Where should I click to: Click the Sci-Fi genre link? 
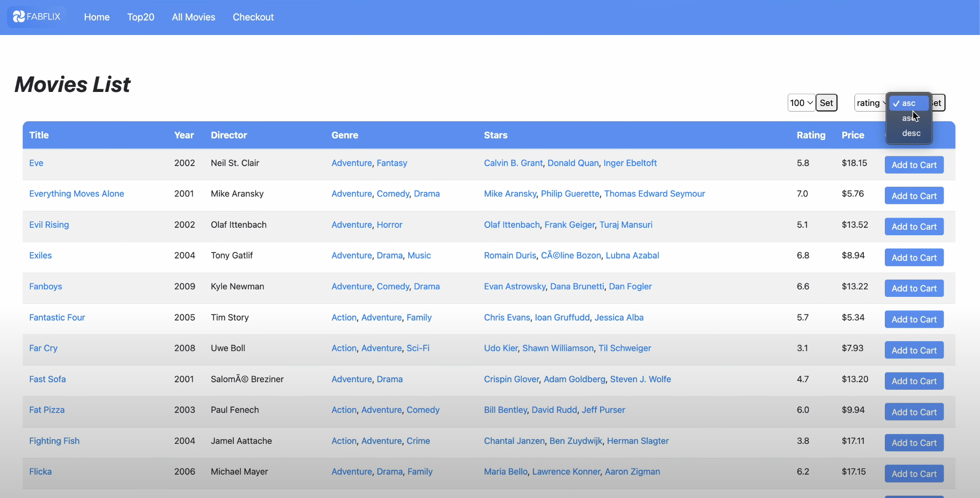(x=418, y=348)
